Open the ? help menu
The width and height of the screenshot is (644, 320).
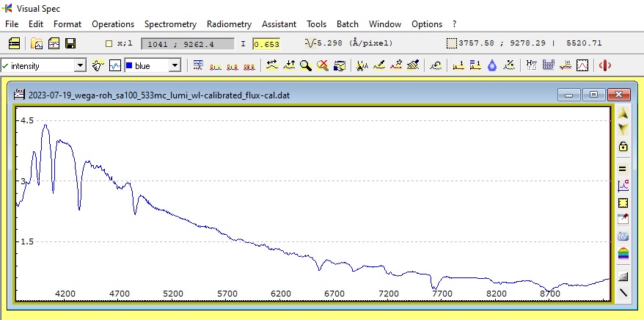[x=454, y=23]
